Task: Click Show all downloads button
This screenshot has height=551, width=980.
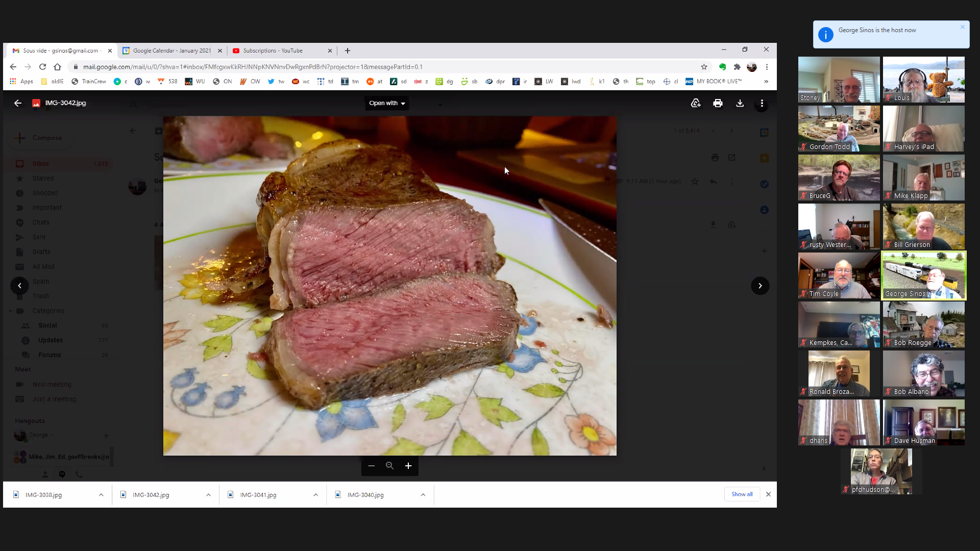Action: (742, 494)
